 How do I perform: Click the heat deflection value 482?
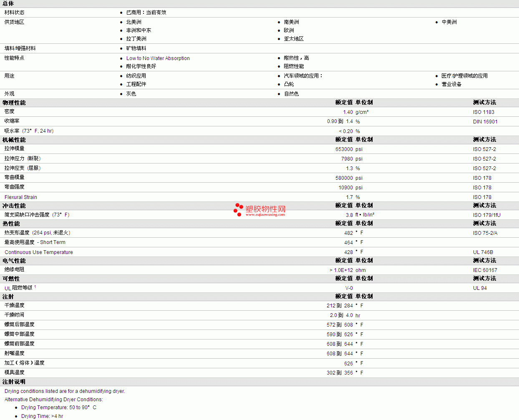point(348,233)
